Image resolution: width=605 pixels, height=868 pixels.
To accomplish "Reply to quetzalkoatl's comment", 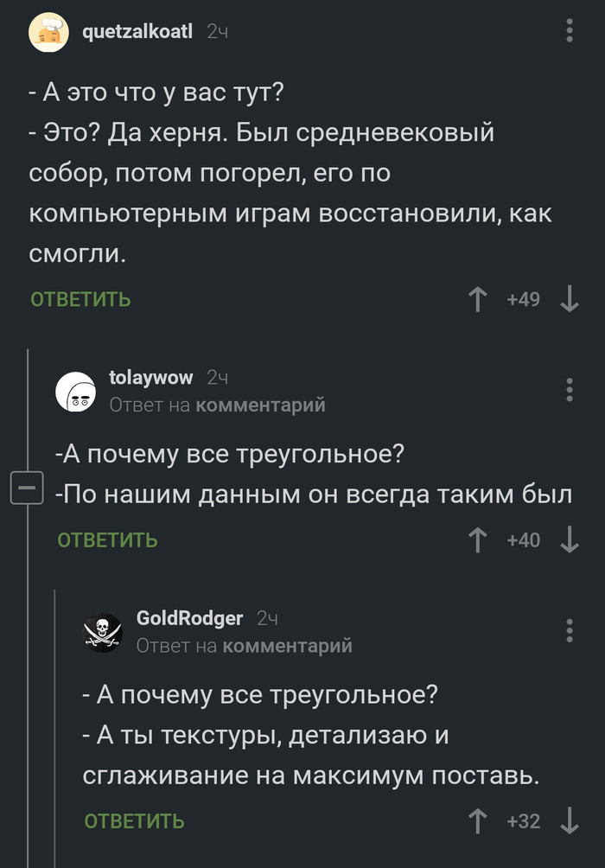I will pos(80,299).
